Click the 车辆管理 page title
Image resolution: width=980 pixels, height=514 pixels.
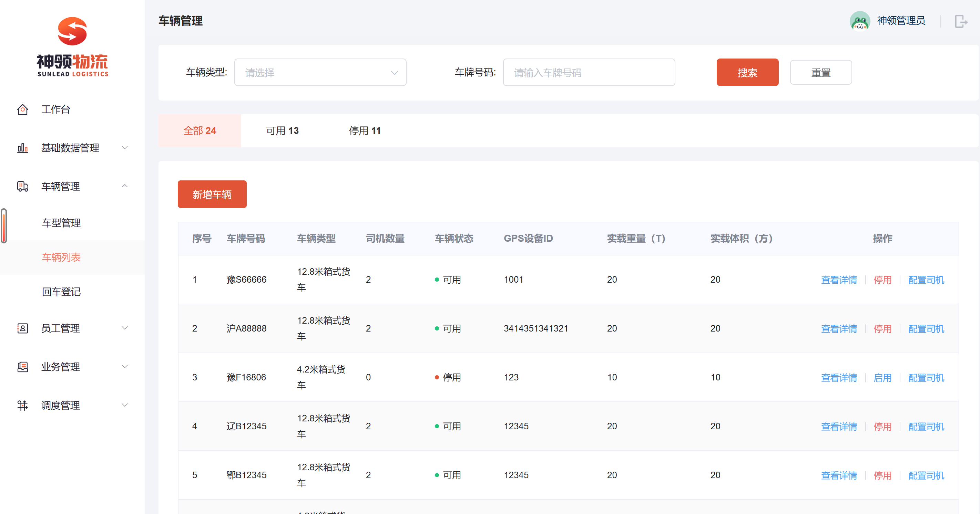(x=180, y=21)
